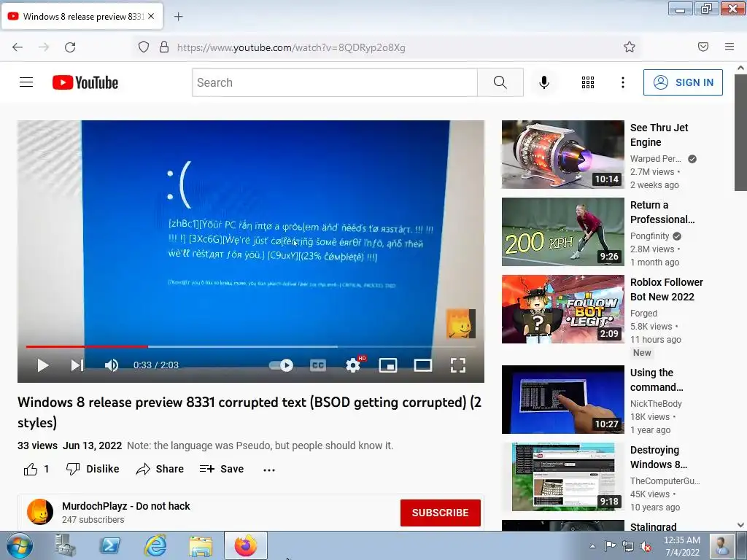Open the taskbar clock and date
747x560 pixels.
682,546
